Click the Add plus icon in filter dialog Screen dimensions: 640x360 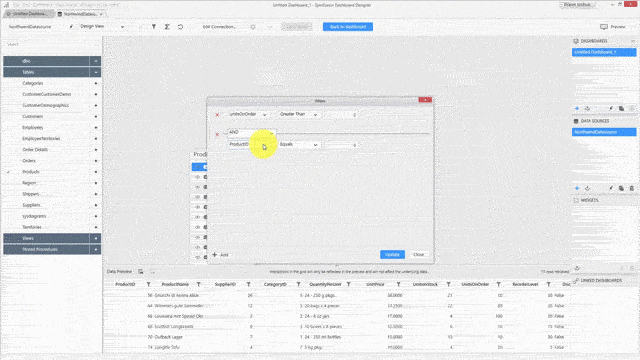click(215, 255)
